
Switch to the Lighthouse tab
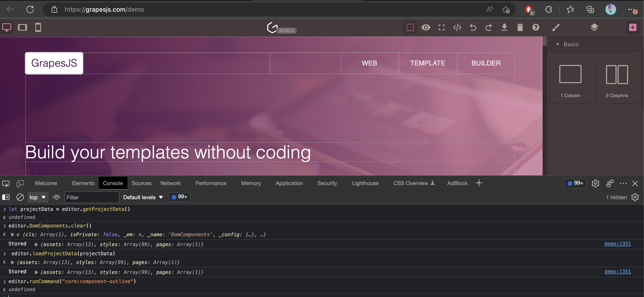(x=365, y=183)
